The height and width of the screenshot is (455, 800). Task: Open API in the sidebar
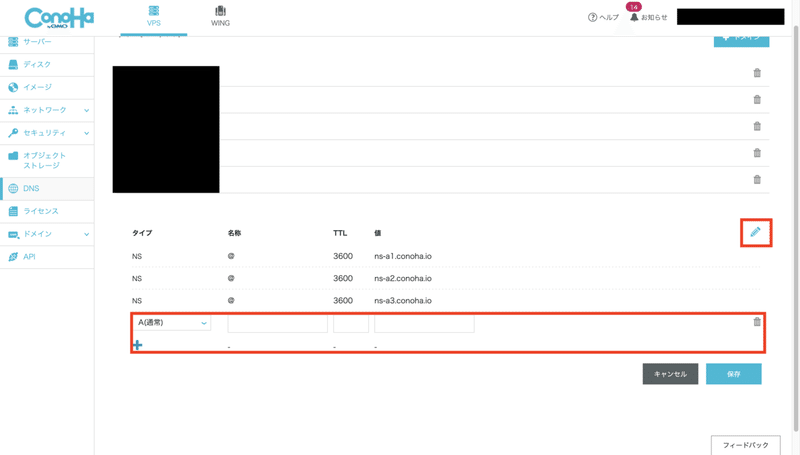pyautogui.click(x=47, y=257)
